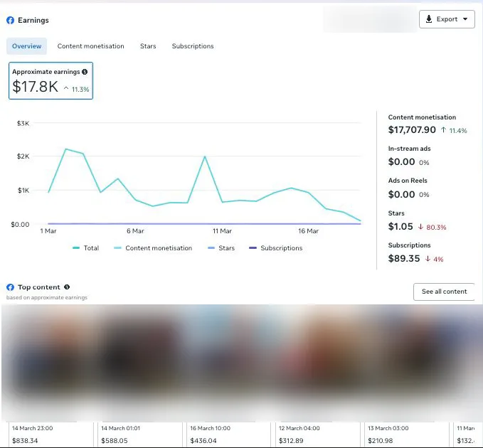
Task: Click the $2K label on chart axis
Action: click(23, 156)
